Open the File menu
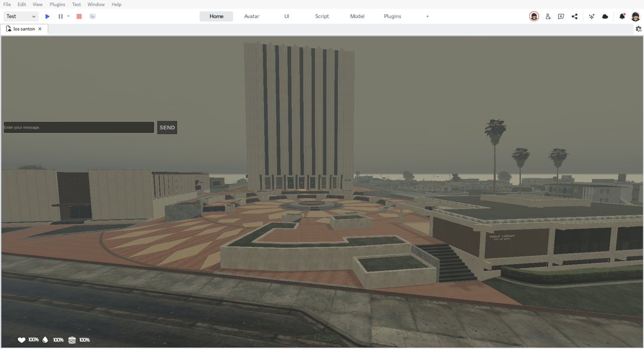Viewport: 644px width, 362px height. pyautogui.click(x=7, y=4)
